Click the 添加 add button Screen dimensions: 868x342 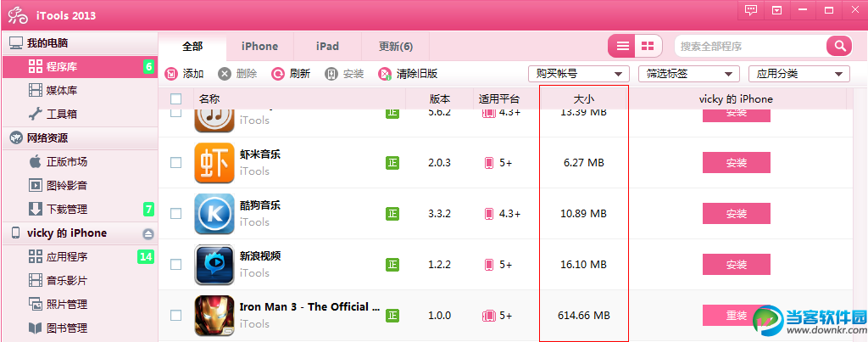tap(185, 74)
